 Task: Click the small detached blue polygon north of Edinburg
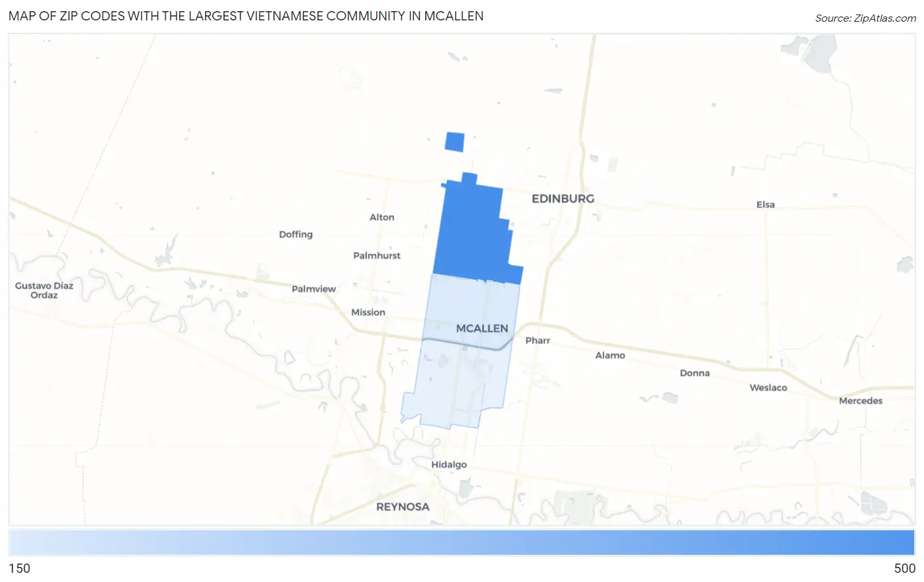(x=455, y=140)
